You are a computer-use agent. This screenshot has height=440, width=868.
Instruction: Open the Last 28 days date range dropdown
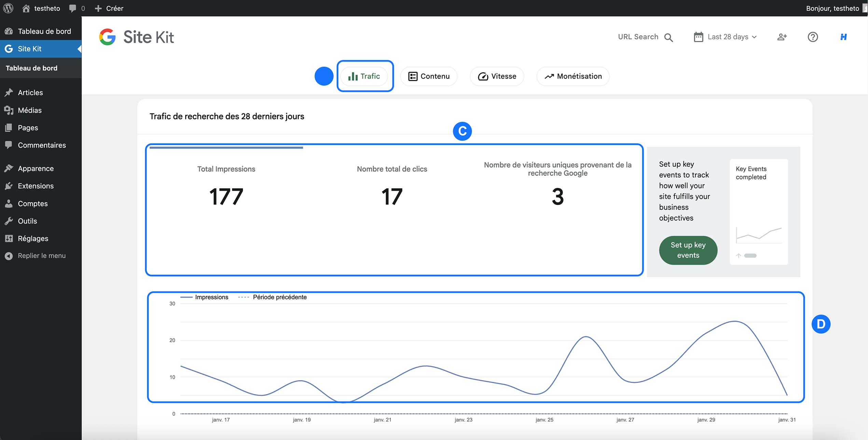(725, 37)
